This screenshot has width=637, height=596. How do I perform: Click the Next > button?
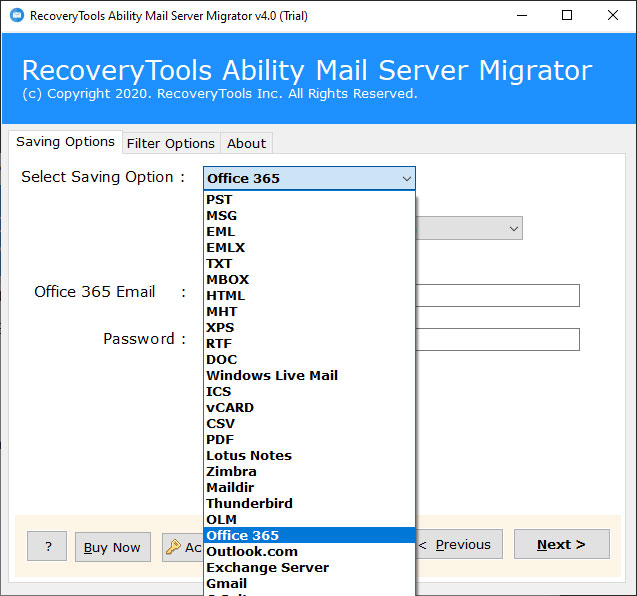(x=561, y=544)
